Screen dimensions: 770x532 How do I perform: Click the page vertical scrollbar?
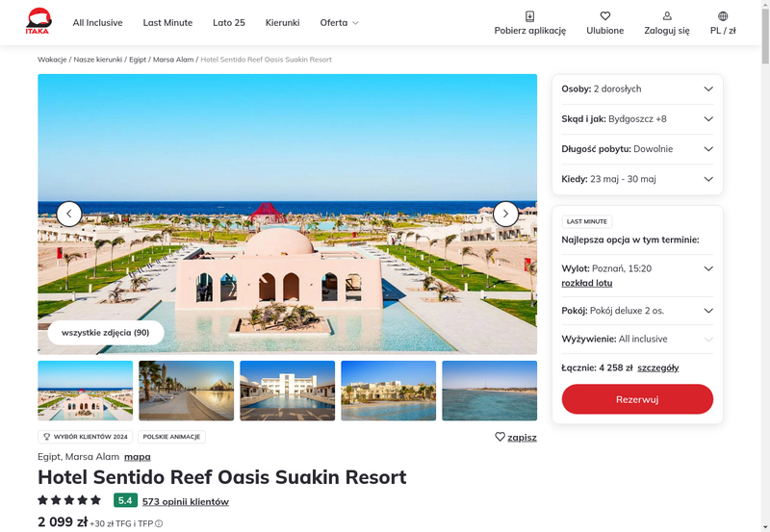765,266
